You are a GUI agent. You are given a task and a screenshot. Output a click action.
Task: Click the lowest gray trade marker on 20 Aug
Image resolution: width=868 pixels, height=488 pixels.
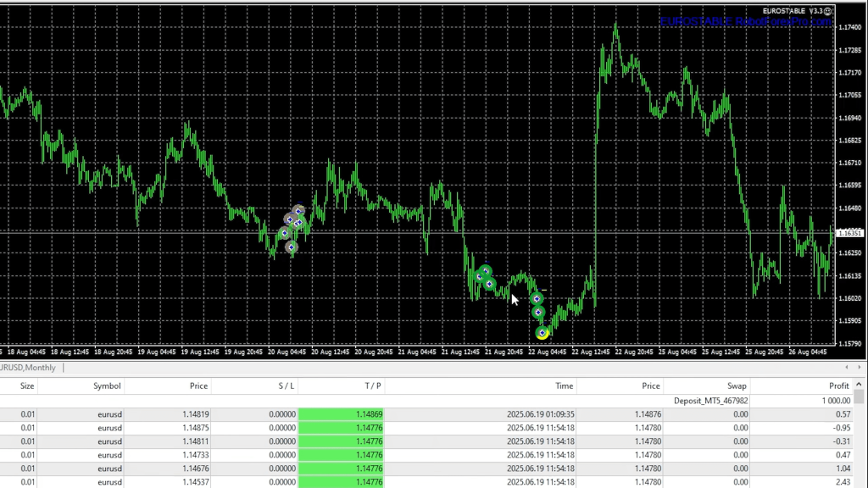pos(291,247)
